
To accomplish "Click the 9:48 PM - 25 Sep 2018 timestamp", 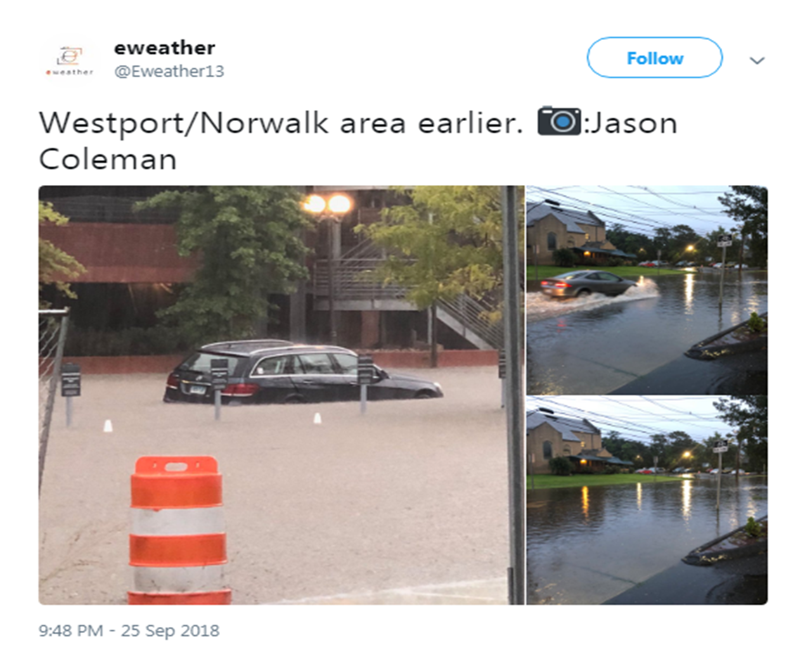I will click(x=129, y=630).
